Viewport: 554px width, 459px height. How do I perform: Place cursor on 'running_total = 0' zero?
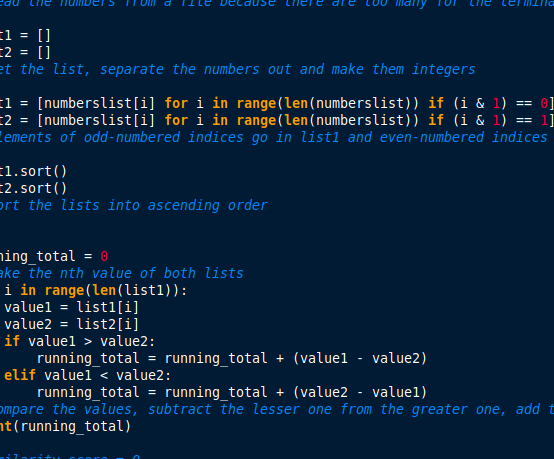[104, 256]
